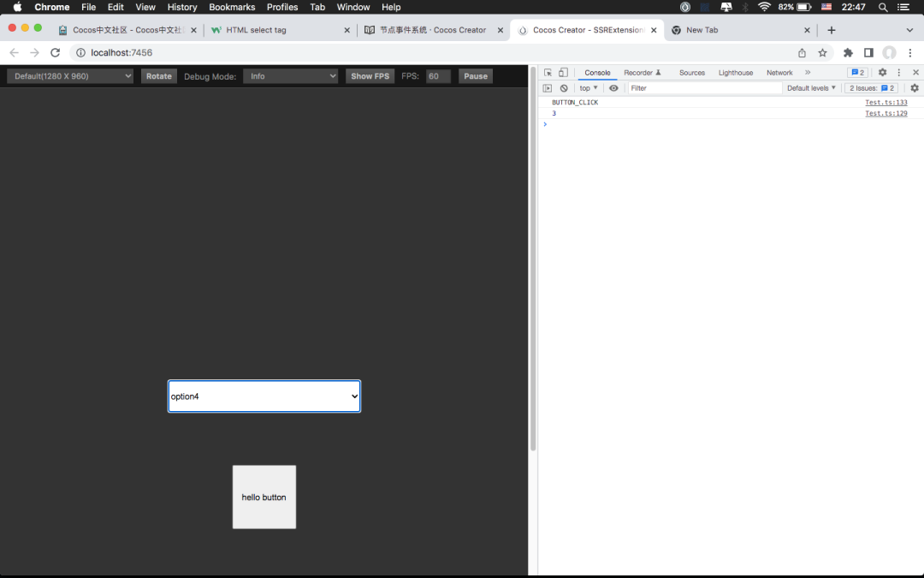Switch to the Recorder tab

point(642,73)
